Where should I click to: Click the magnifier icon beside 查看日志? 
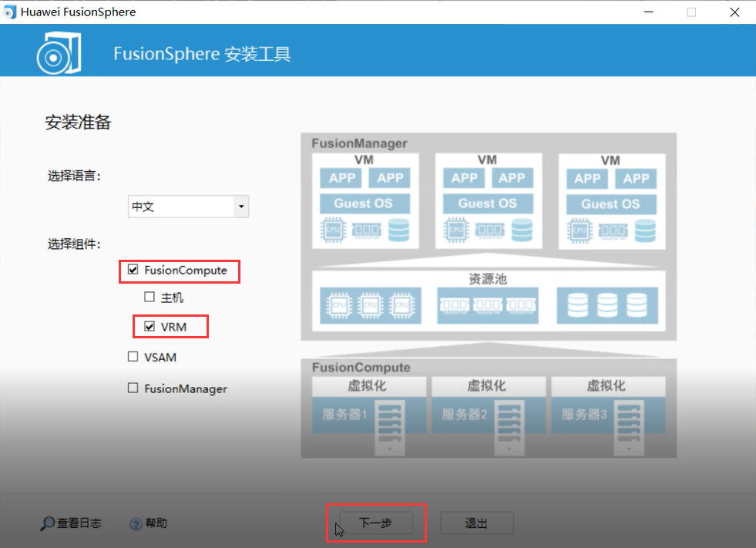pyautogui.click(x=47, y=523)
